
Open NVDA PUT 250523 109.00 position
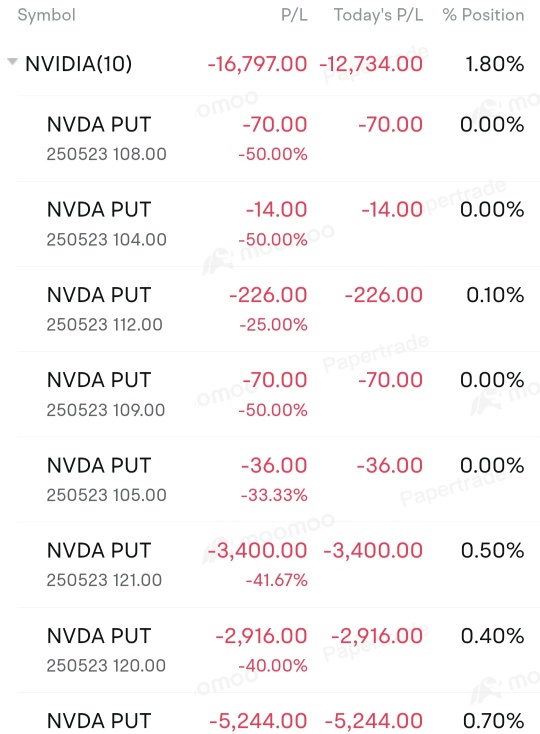click(x=278, y=394)
